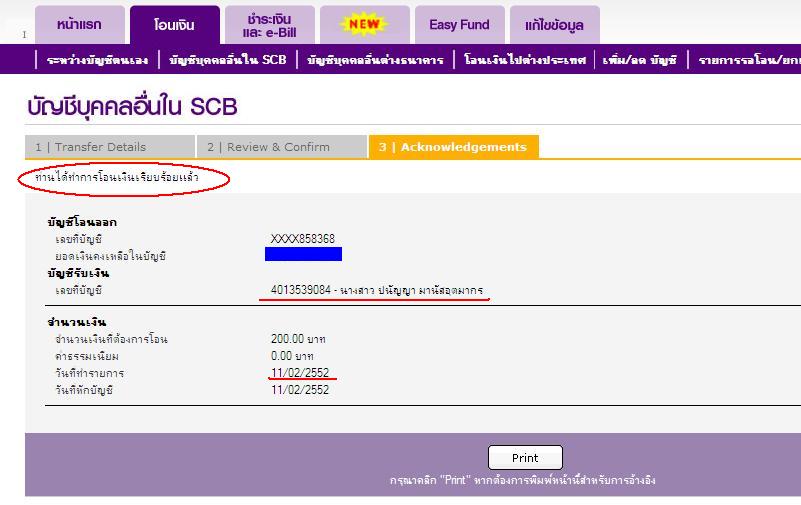
Task: Click the วันที่หักบัญชี label
Action: 84,390
